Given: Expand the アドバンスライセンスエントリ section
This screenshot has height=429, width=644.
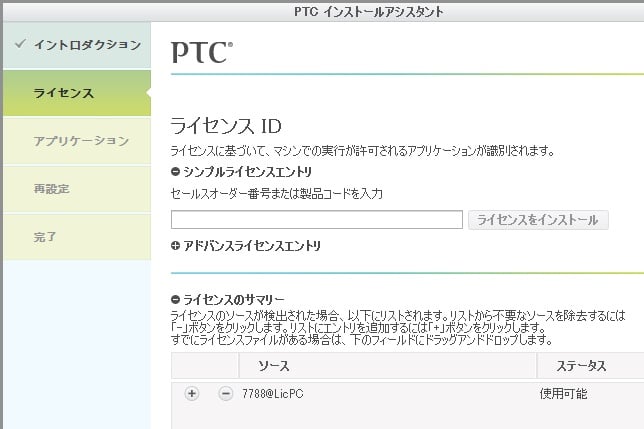Looking at the screenshot, I should (x=176, y=245).
